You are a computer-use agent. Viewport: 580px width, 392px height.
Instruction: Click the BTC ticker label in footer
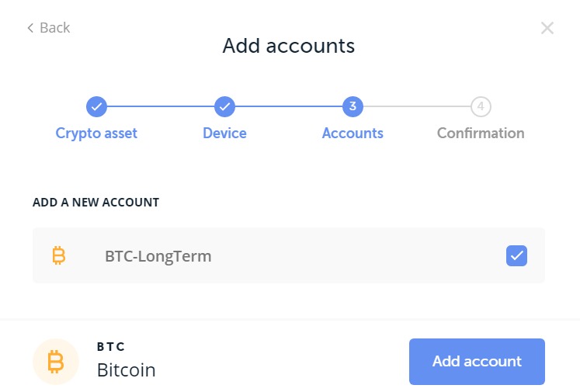(110, 346)
